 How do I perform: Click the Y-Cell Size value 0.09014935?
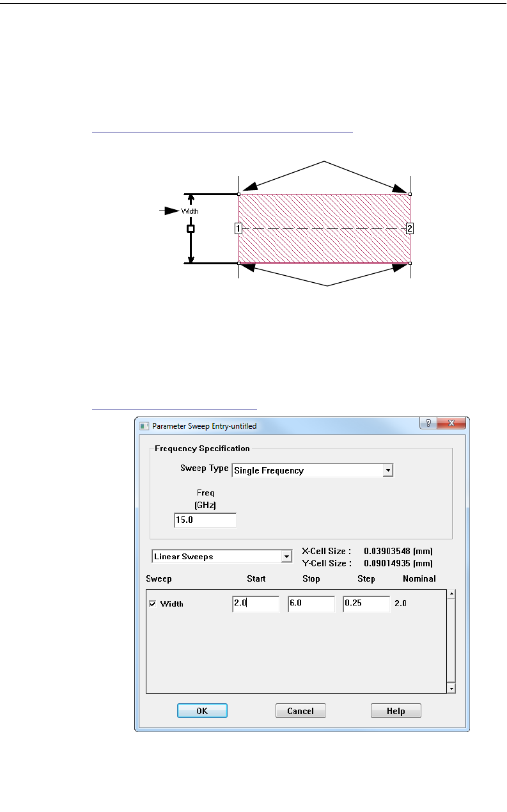click(x=389, y=564)
